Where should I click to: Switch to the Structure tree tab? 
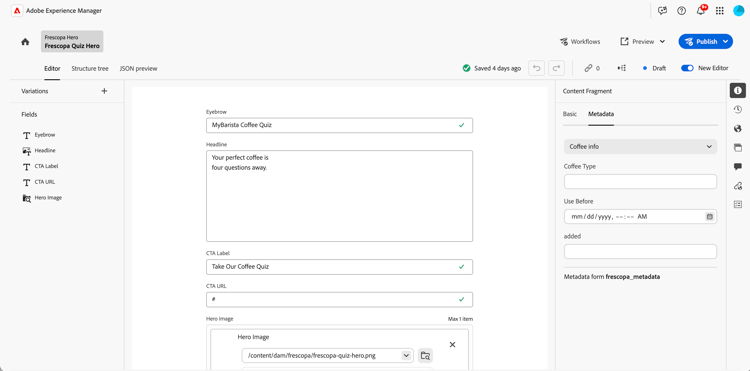pos(90,68)
